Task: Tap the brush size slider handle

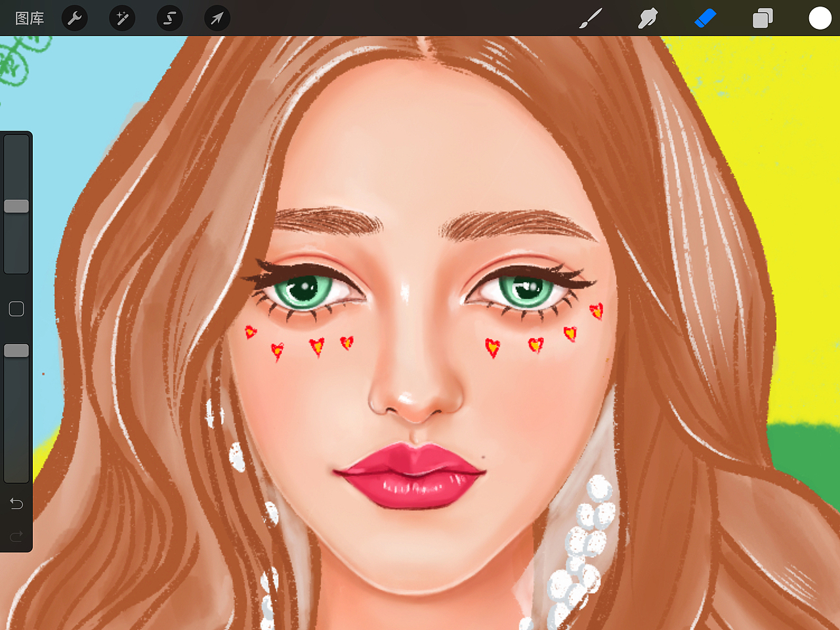Action: pyautogui.click(x=16, y=205)
